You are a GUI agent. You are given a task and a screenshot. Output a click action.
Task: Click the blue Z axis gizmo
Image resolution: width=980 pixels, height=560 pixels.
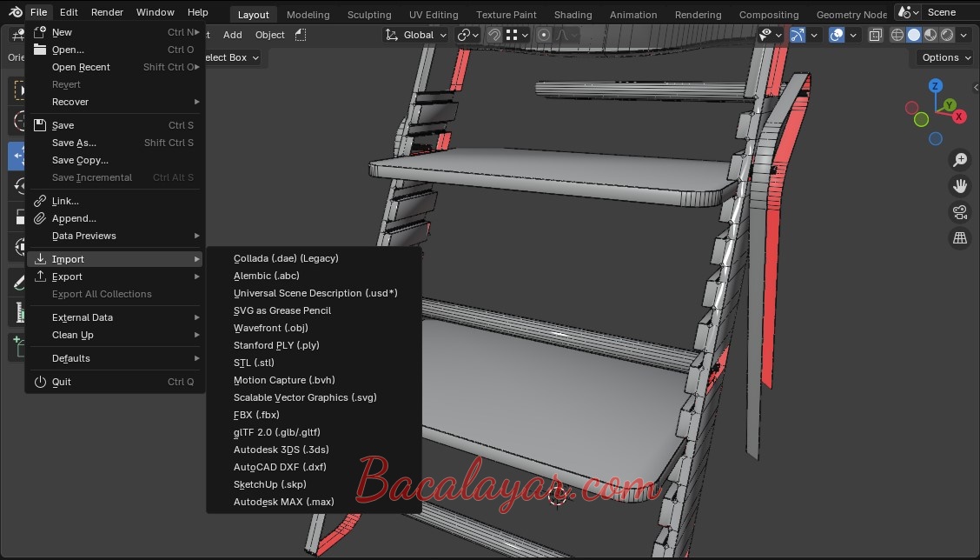[936, 86]
